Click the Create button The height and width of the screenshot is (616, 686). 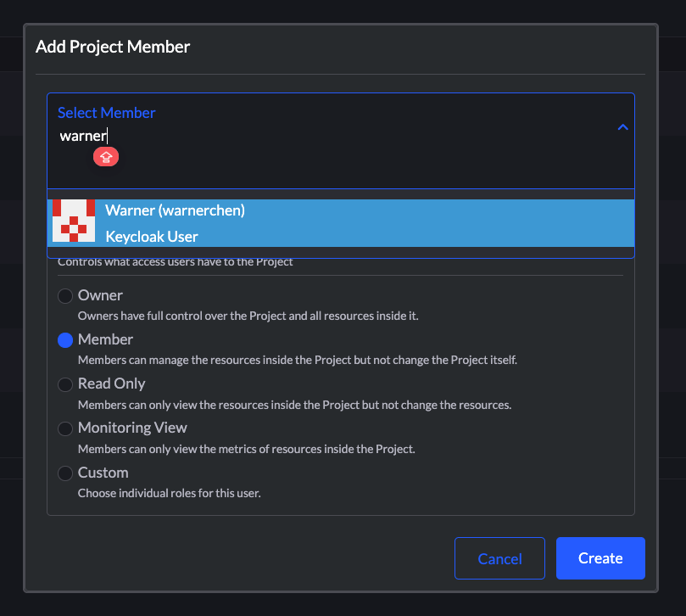(600, 558)
